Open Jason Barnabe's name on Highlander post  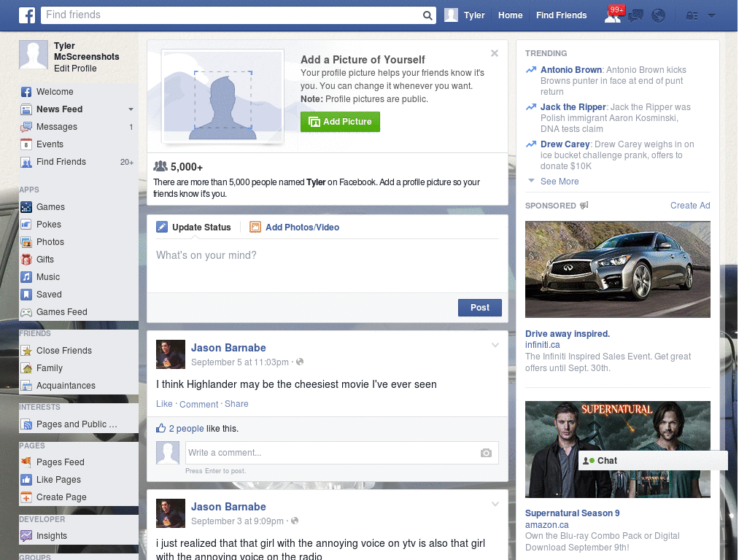click(228, 348)
